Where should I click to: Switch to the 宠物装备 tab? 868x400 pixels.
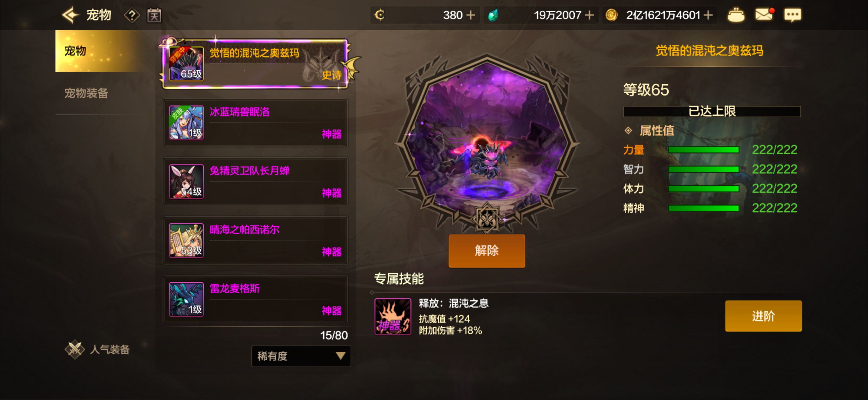click(x=86, y=93)
